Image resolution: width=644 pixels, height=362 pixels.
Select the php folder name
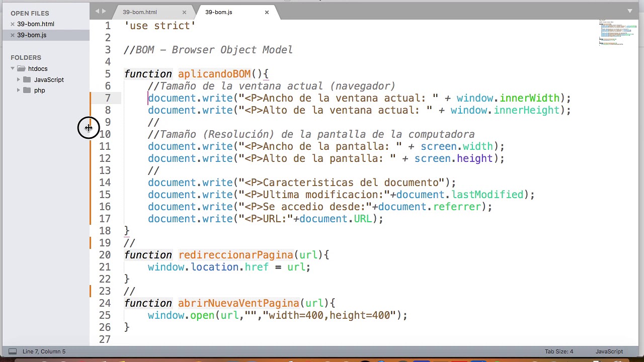40,90
